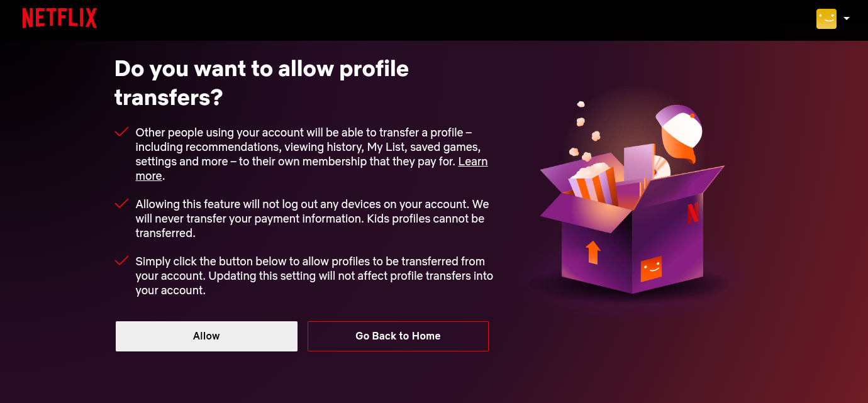This screenshot has width=868, height=403.
Task: Select Go Back to Home
Action: tap(398, 336)
